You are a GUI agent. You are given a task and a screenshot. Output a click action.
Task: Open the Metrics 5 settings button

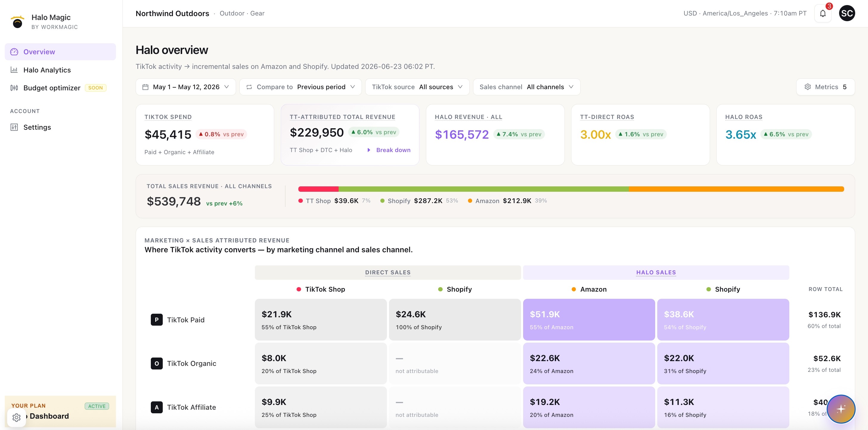point(825,87)
